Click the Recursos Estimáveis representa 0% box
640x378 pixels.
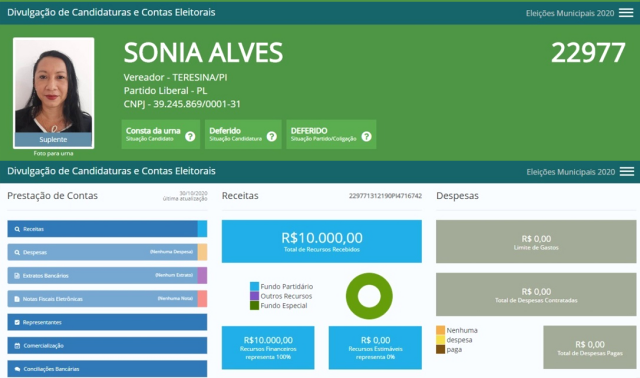pyautogui.click(x=375, y=348)
